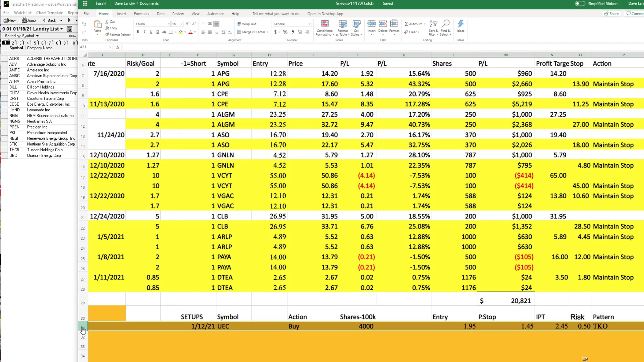Image resolution: width=644 pixels, height=362 pixels.
Task: Open the TeleChart watchlist notes icon
Action: click(69, 29)
